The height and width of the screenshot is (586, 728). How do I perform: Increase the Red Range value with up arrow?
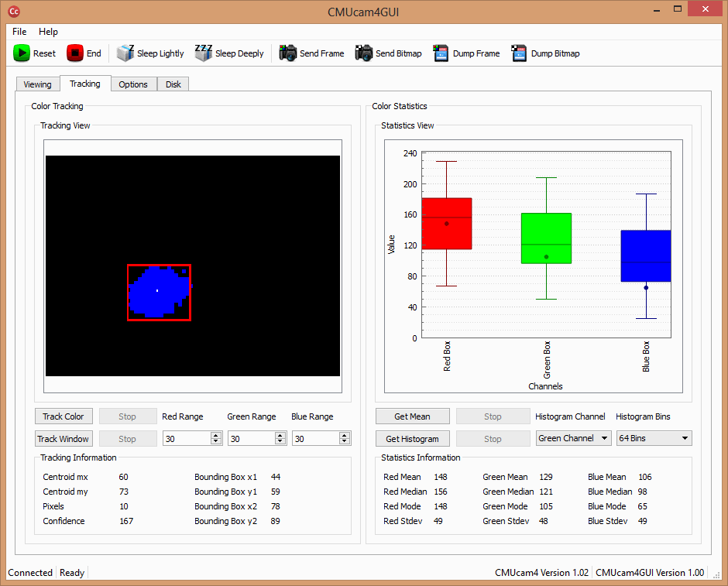click(216, 435)
